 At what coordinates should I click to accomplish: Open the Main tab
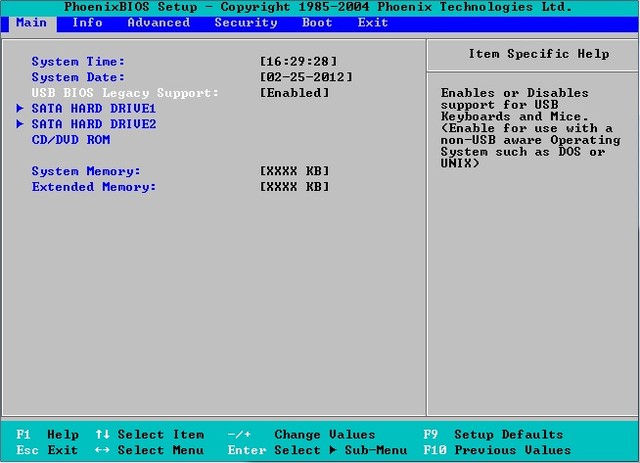coord(31,22)
